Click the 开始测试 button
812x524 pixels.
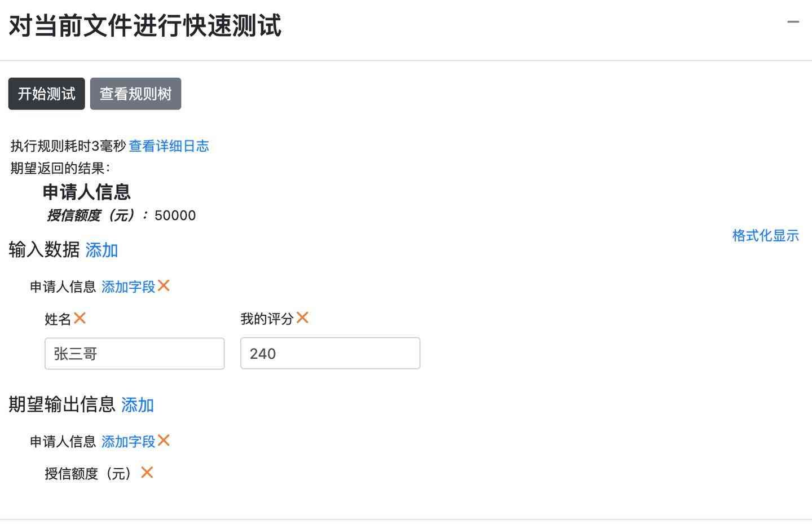tap(46, 94)
